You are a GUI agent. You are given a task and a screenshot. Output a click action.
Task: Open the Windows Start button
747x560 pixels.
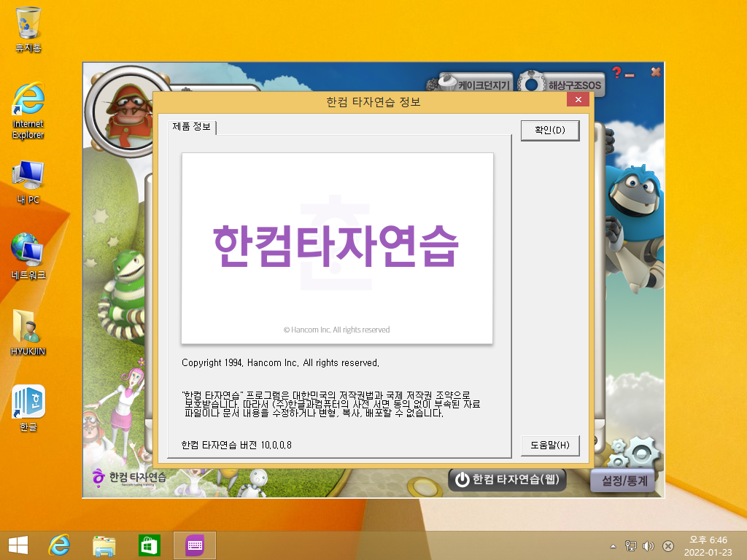pos(18,545)
